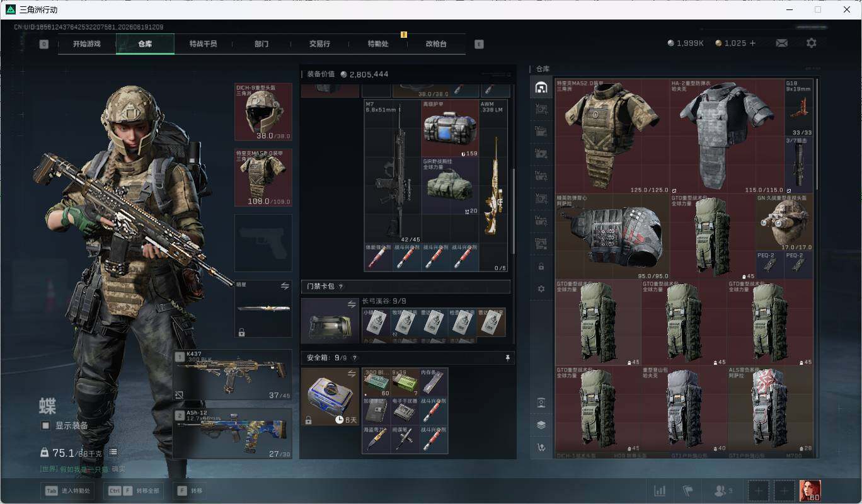Image resolution: width=862 pixels, height=504 pixels.
Task: Open the statistics bar chart icon
Action: pyautogui.click(x=660, y=490)
